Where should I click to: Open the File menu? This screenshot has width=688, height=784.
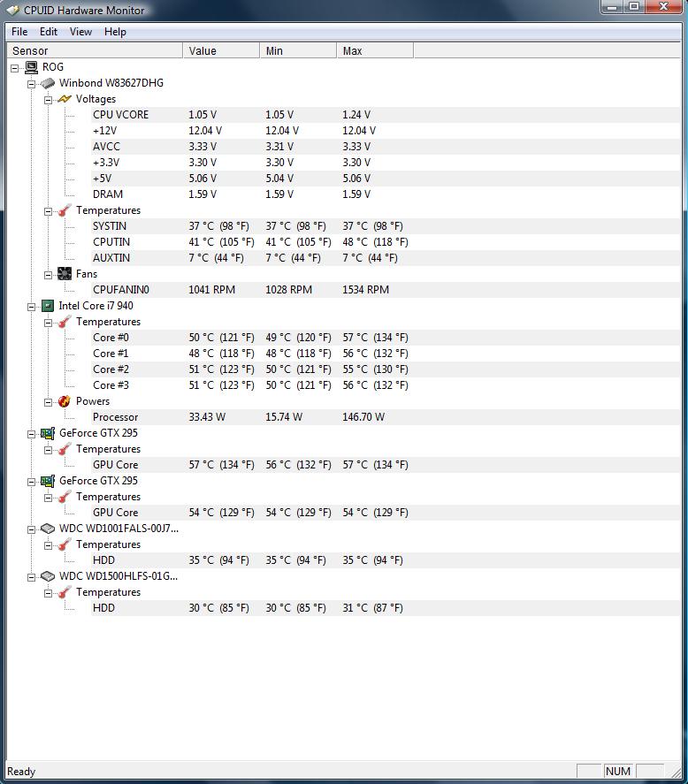pyautogui.click(x=19, y=32)
